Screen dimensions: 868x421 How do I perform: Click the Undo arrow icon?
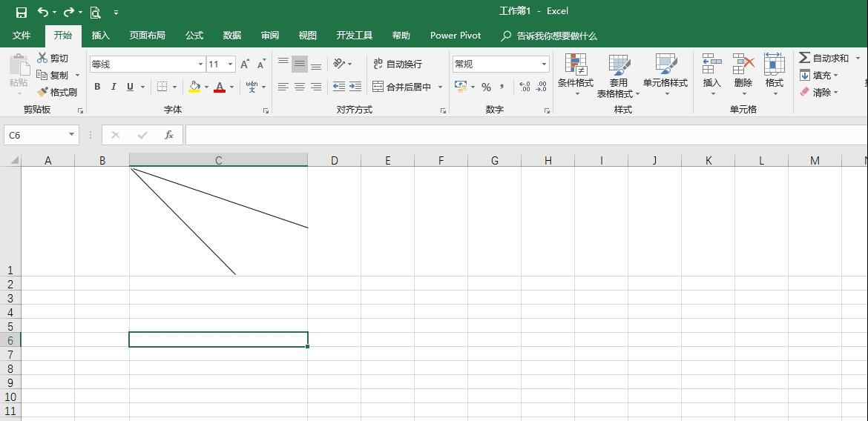[x=42, y=12]
